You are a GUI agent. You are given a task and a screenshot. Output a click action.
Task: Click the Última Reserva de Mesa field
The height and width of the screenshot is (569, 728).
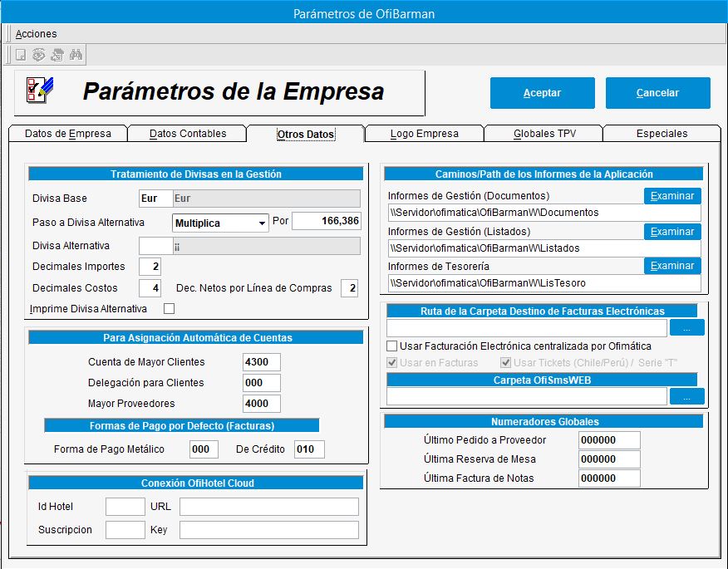(609, 459)
